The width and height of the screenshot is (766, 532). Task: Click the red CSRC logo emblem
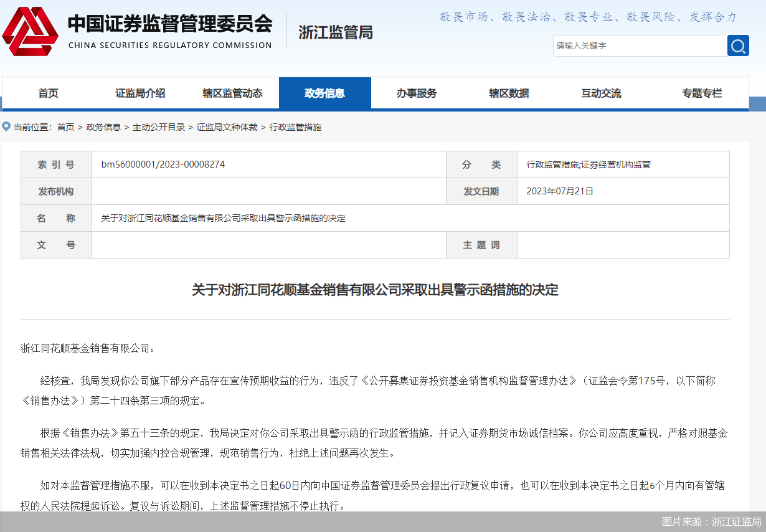30,31
